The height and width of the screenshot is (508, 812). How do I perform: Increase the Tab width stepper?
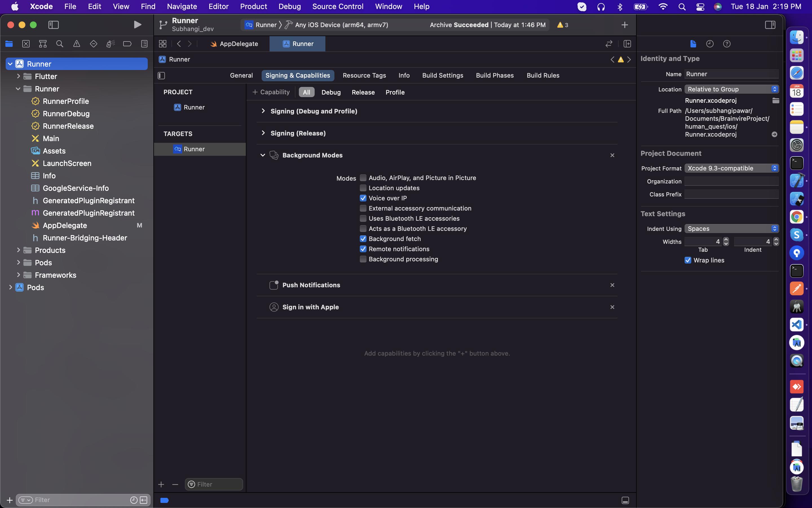[x=726, y=240]
